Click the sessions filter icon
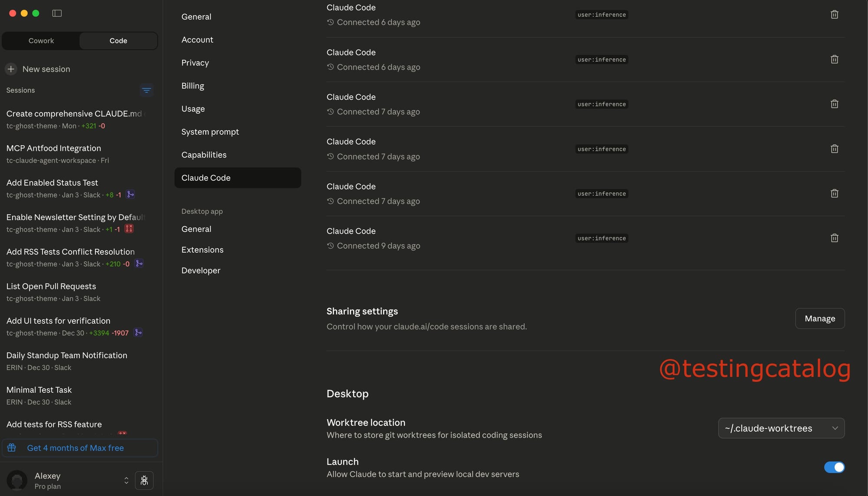This screenshot has height=496, width=868. (x=146, y=90)
